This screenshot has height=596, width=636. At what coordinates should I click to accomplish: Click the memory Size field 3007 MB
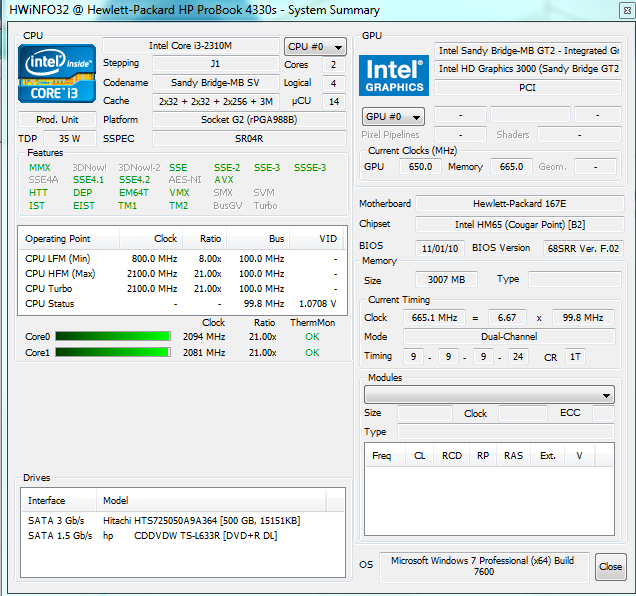click(x=446, y=280)
